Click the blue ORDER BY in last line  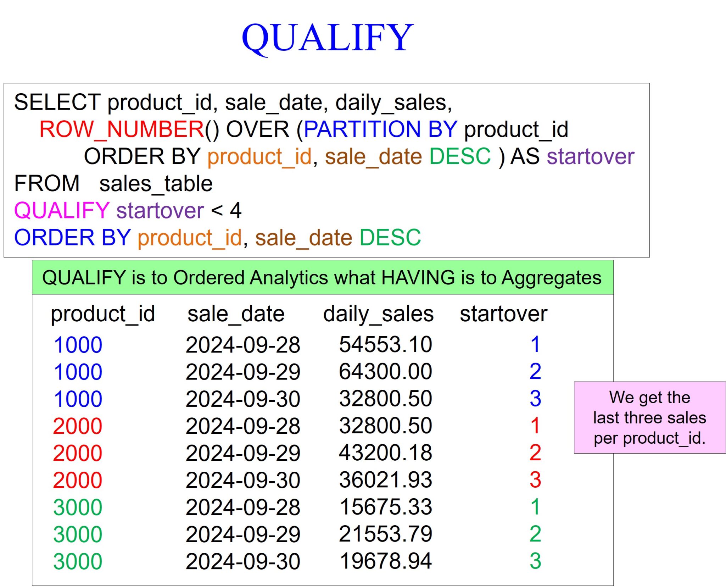72,237
